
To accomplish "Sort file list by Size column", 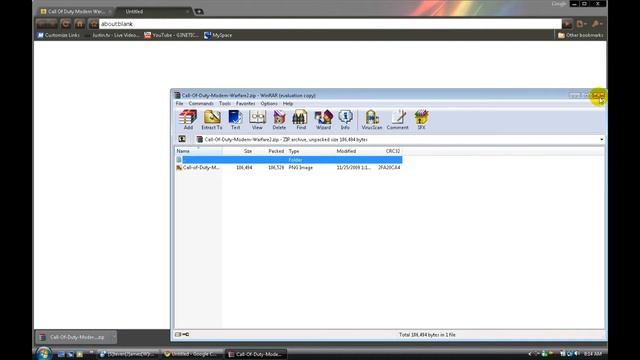I will [238, 151].
